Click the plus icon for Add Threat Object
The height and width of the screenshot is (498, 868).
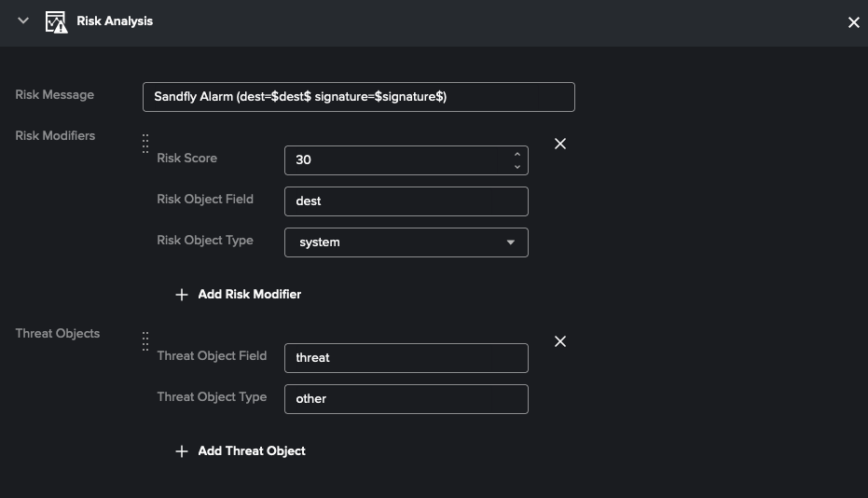pos(182,451)
